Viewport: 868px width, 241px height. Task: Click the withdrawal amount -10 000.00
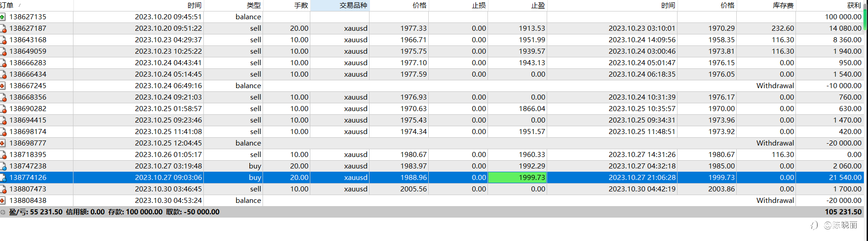[x=844, y=86]
